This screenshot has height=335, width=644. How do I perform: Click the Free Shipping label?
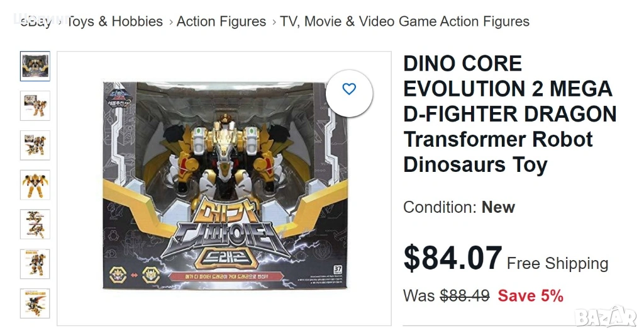coord(557,263)
